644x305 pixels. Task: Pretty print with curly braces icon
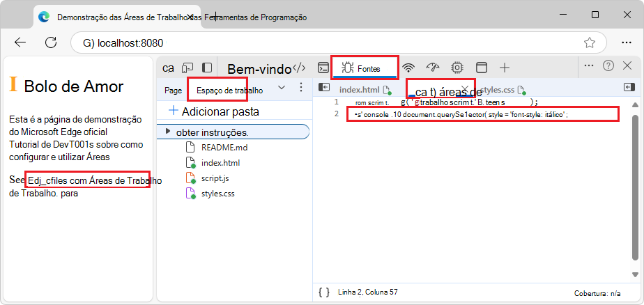click(x=324, y=292)
